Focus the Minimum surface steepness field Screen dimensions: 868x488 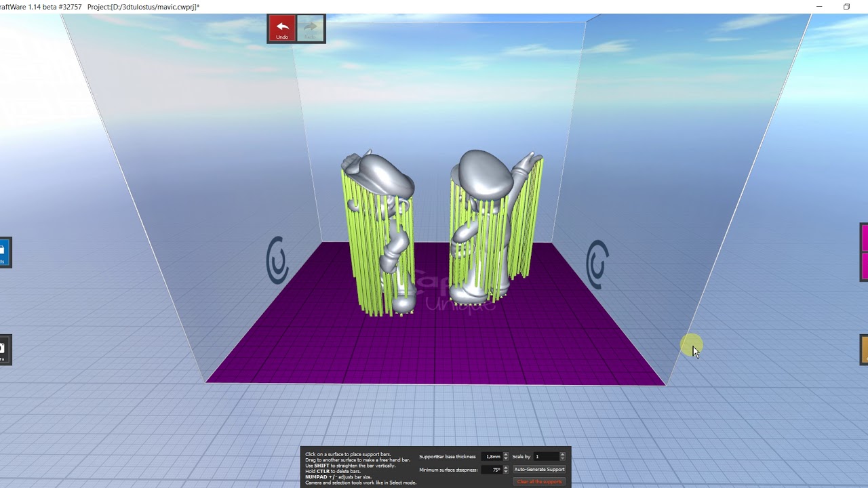coord(492,470)
